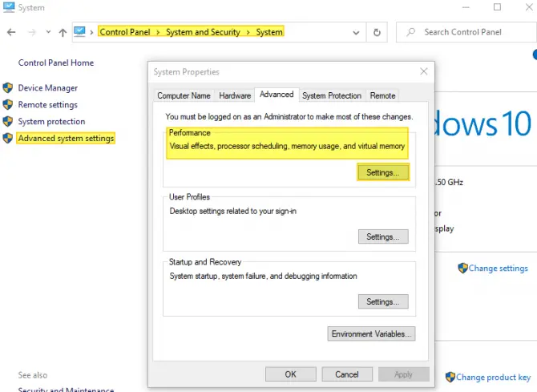This screenshot has height=392, width=537.
Task: Click 'Desktop settings related to your sign-in' text
Action: coord(233,211)
